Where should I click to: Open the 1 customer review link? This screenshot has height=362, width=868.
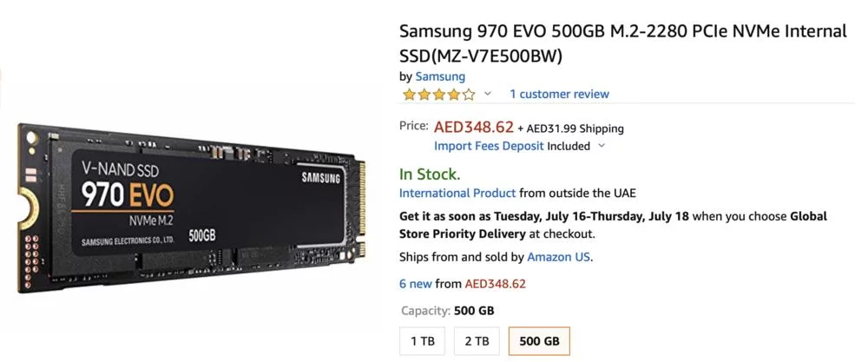pyautogui.click(x=559, y=94)
